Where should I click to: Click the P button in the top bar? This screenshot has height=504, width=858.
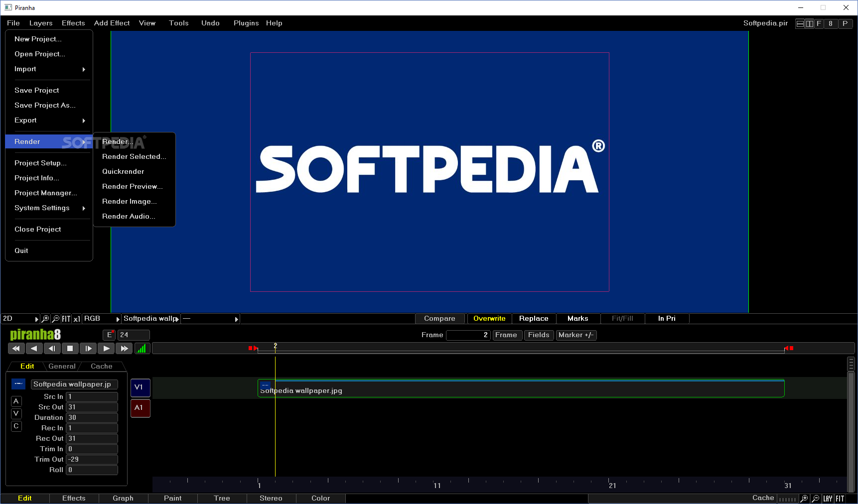pyautogui.click(x=845, y=23)
